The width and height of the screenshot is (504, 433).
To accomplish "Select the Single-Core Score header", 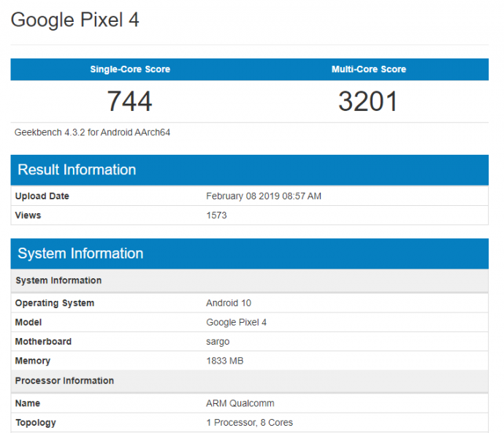I will (130, 69).
